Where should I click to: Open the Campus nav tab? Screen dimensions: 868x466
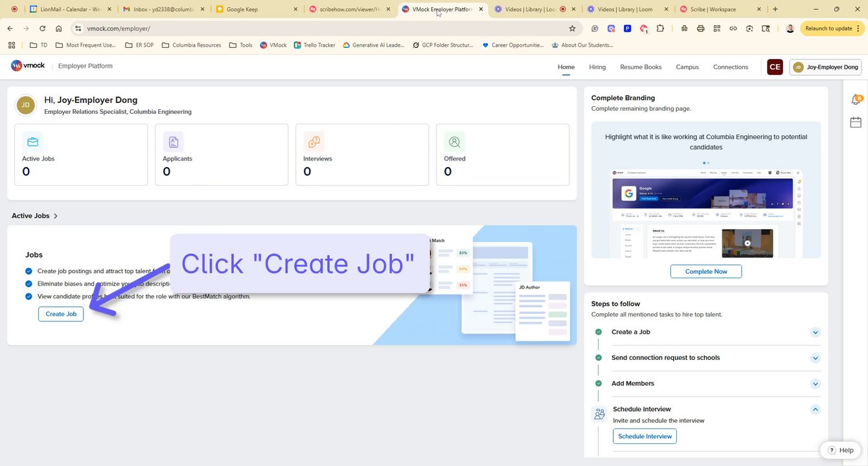687,67
